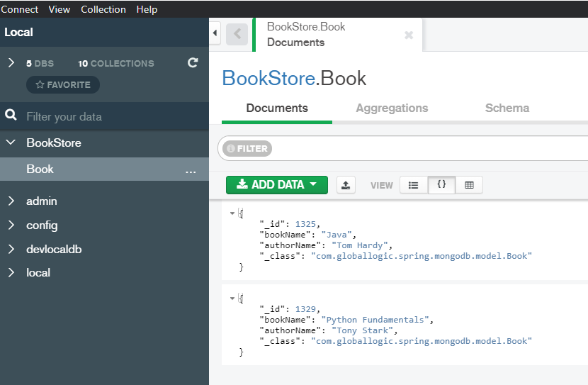The width and height of the screenshot is (588, 385).
Task: Open the Help menu
Action: point(147,9)
